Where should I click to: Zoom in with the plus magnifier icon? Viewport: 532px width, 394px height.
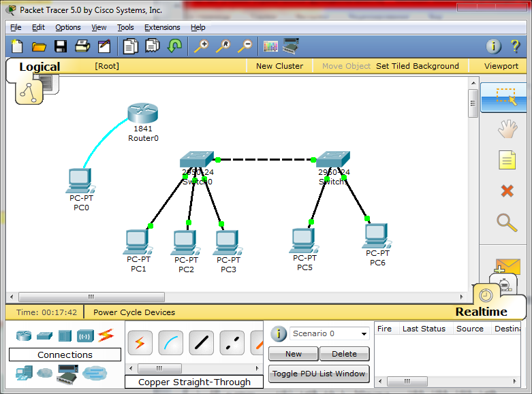202,46
